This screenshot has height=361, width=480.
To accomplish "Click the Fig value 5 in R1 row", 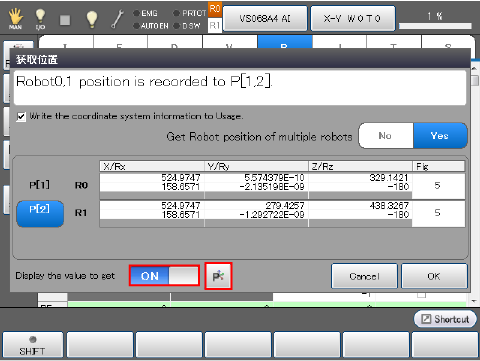I will tap(438, 213).
